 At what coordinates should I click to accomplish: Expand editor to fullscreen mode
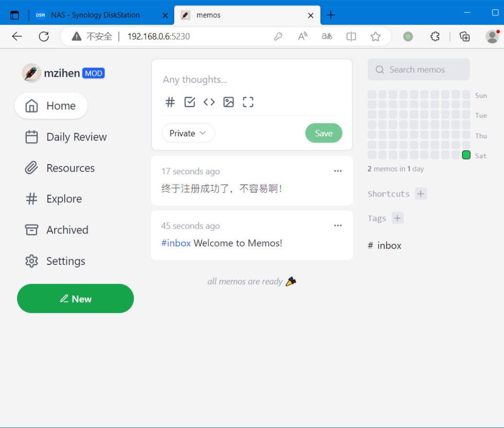(x=248, y=102)
